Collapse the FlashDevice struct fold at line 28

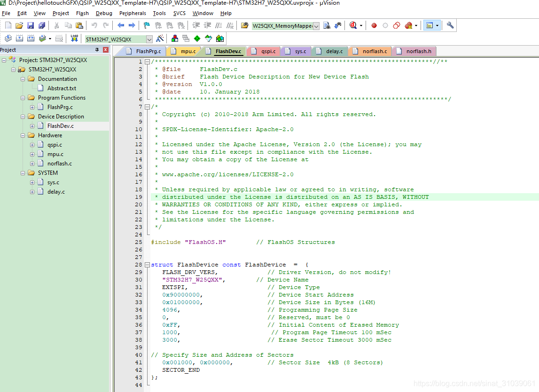click(x=147, y=265)
